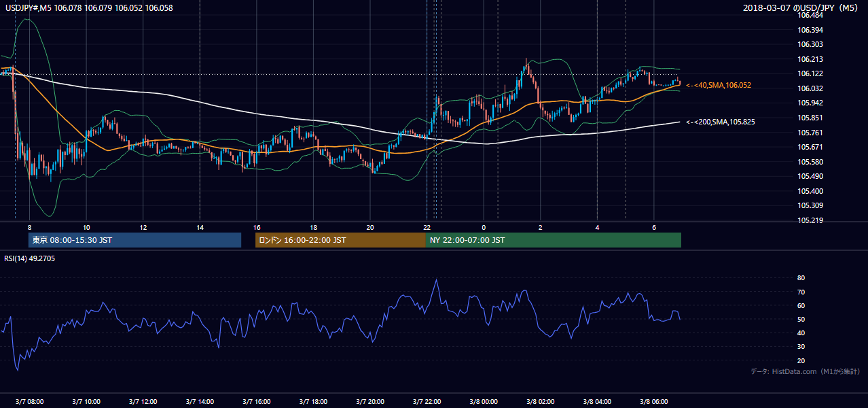
Task: Click the HistData.com data source credit
Action: pyautogui.click(x=806, y=371)
